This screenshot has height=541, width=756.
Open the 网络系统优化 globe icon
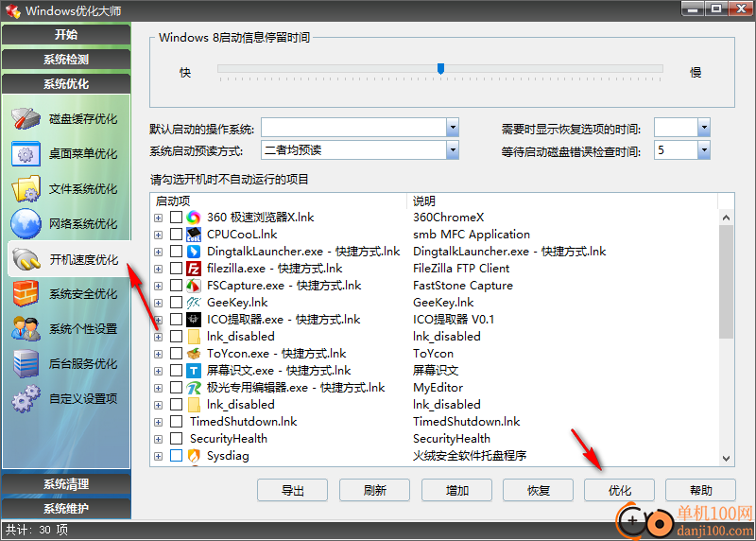click(x=26, y=223)
